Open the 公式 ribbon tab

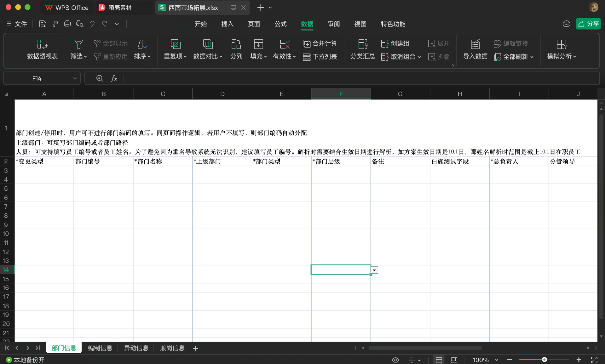pos(280,24)
